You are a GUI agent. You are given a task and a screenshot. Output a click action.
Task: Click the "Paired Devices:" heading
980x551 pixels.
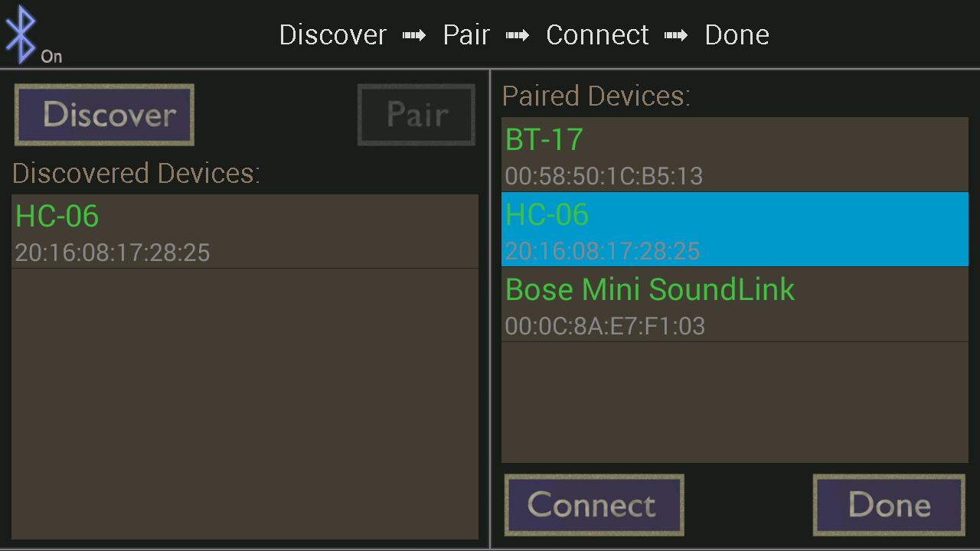596,96
